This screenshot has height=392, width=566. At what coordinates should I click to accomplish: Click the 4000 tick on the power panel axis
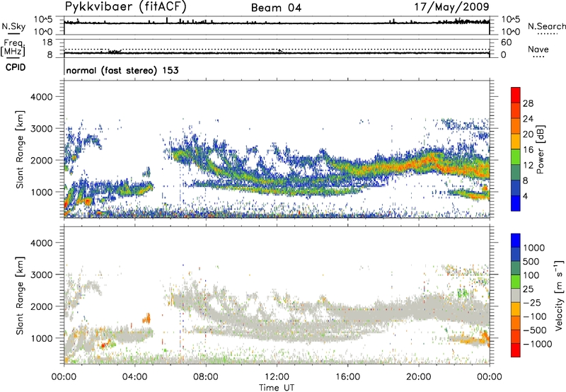pyautogui.click(x=41, y=97)
